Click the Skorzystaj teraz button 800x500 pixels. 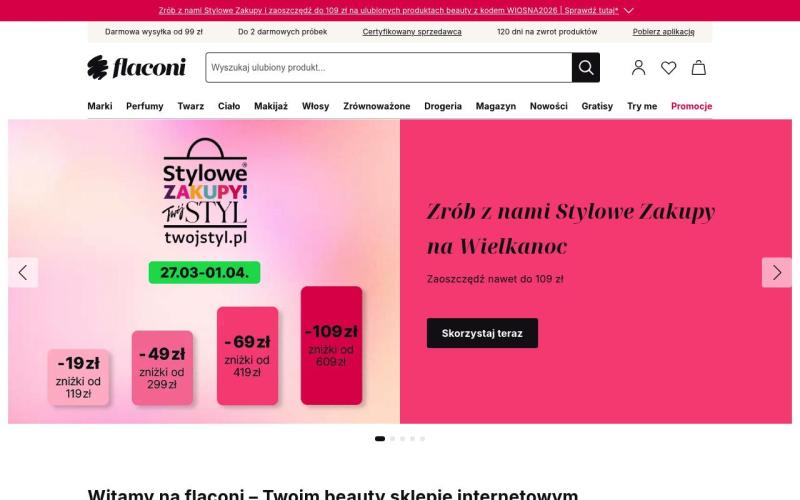pyautogui.click(x=482, y=333)
